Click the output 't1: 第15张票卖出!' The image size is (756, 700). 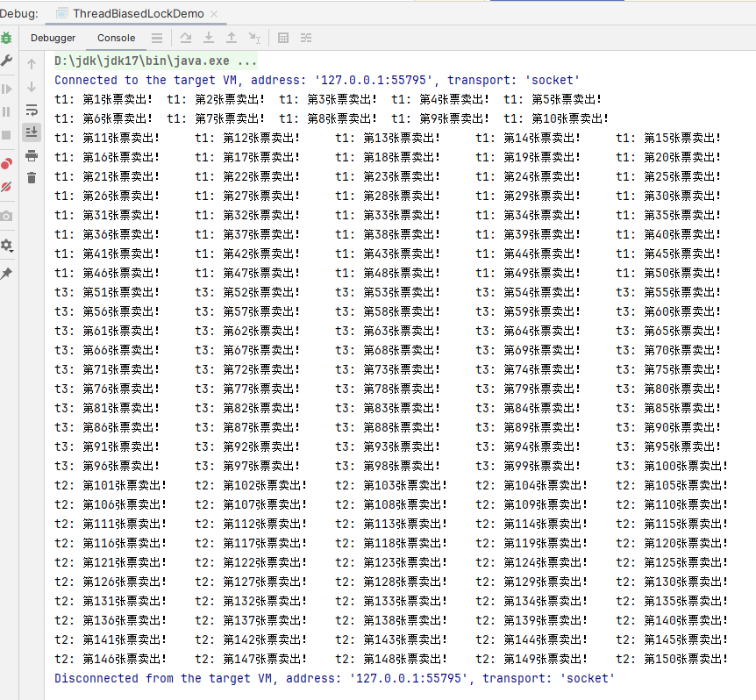click(x=668, y=138)
